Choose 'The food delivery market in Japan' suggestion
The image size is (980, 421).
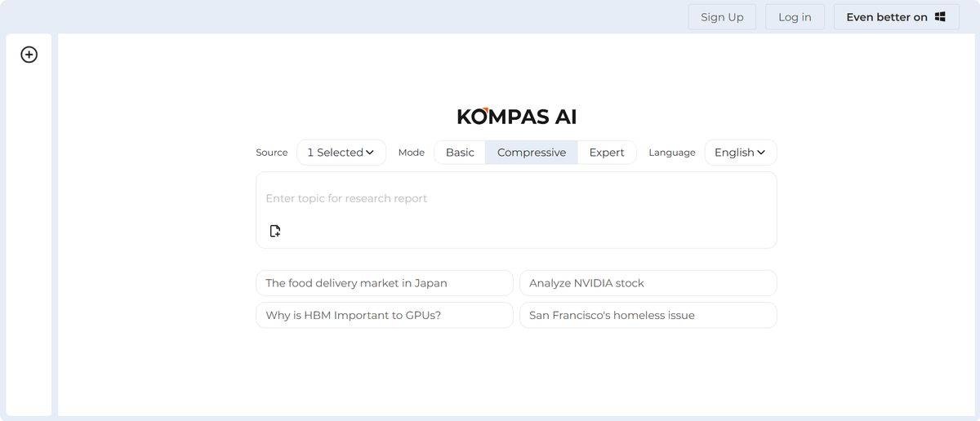pos(385,283)
